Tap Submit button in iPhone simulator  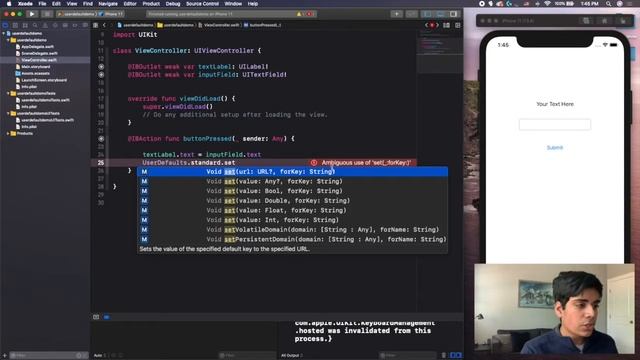pyautogui.click(x=555, y=147)
